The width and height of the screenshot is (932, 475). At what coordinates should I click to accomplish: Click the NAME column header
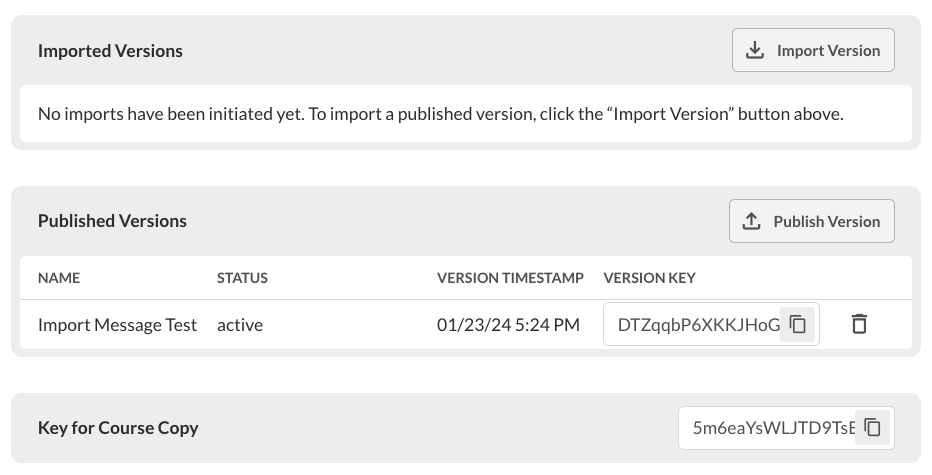point(59,278)
